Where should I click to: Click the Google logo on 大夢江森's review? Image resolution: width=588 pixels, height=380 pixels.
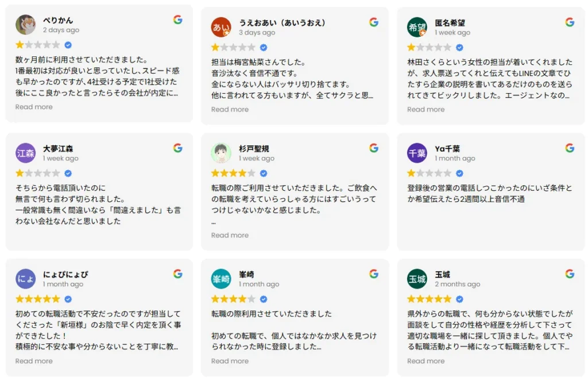(x=177, y=147)
